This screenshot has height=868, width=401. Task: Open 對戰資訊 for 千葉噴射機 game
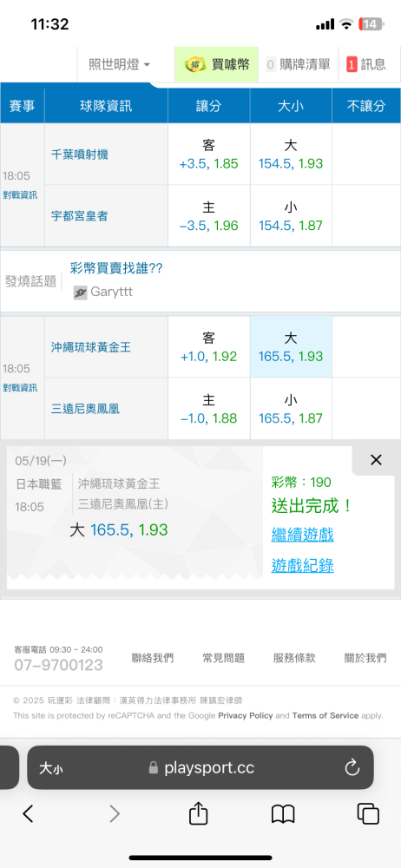[20, 195]
